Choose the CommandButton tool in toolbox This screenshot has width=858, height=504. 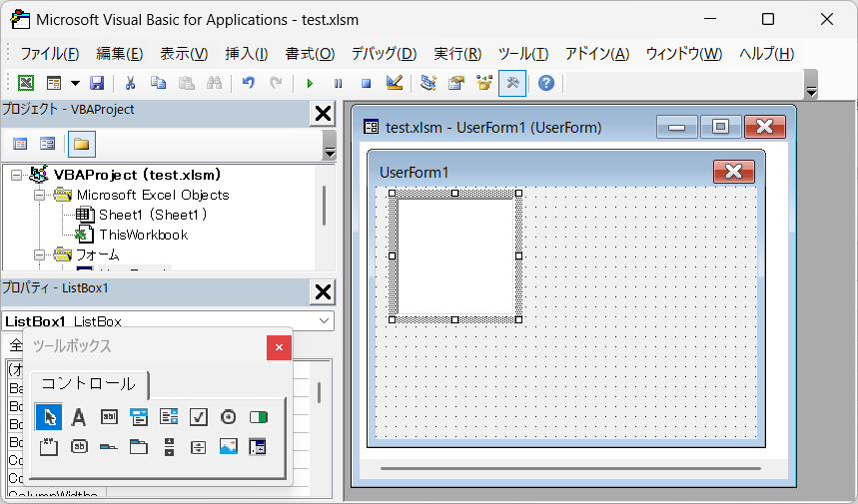coord(79,447)
